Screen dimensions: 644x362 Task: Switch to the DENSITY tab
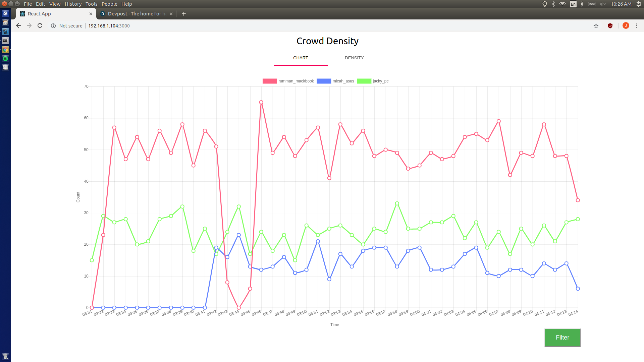coord(354,58)
